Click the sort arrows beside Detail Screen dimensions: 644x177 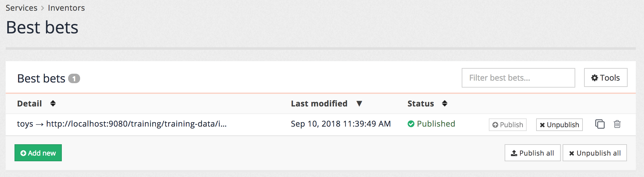pyautogui.click(x=53, y=103)
